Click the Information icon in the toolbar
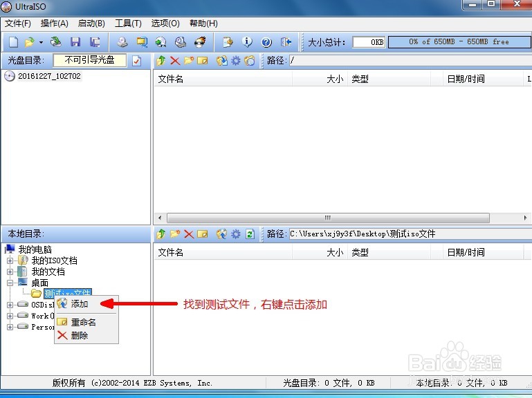 coord(247,42)
